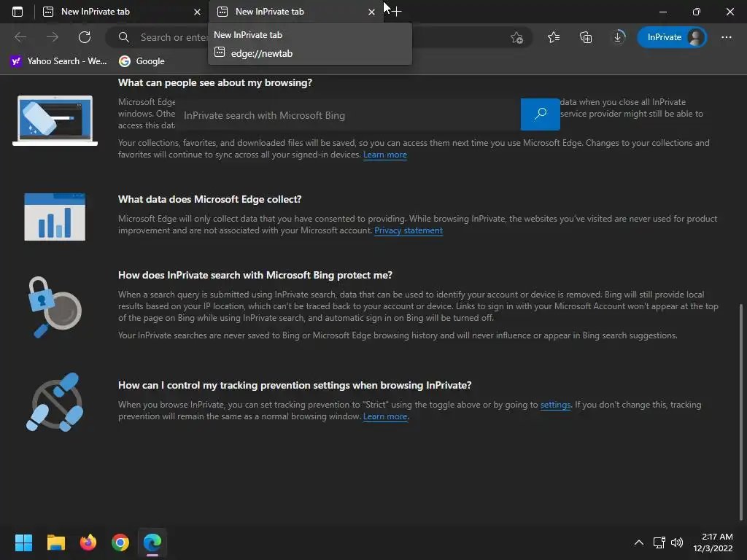Open the Favorites list icon
This screenshot has width=747, height=560.
point(554,37)
